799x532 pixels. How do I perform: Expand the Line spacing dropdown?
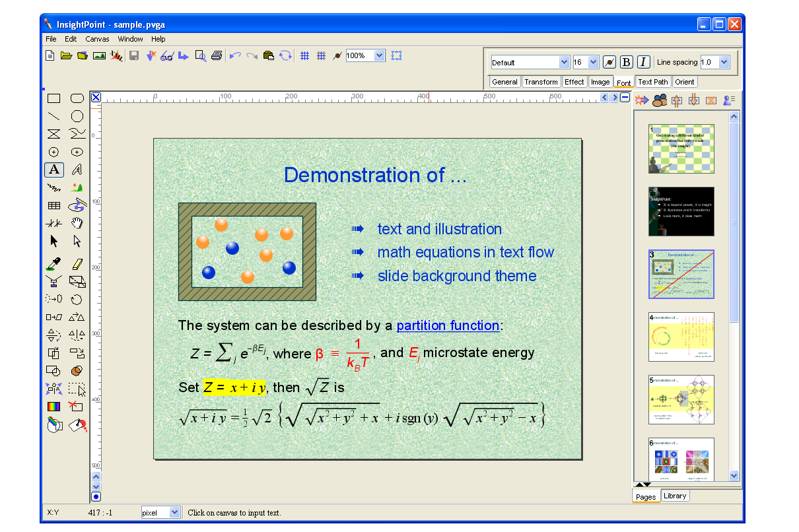(x=724, y=62)
